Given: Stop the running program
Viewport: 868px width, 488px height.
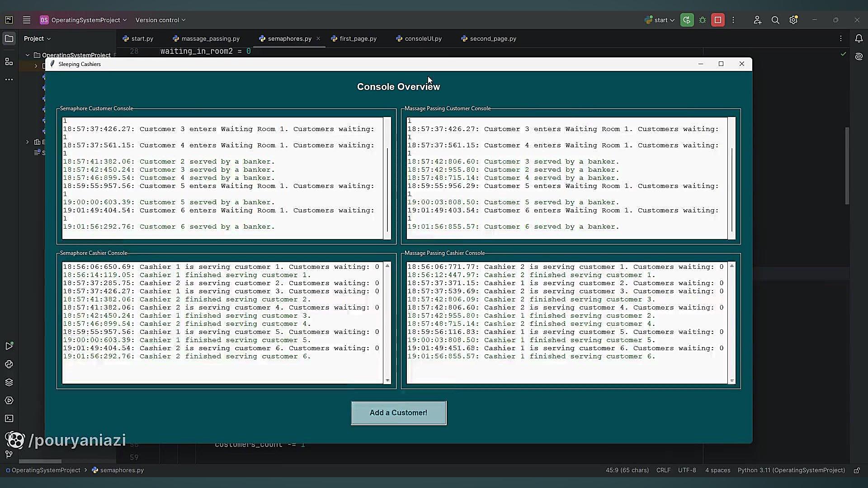Looking at the screenshot, I should pos(718,20).
